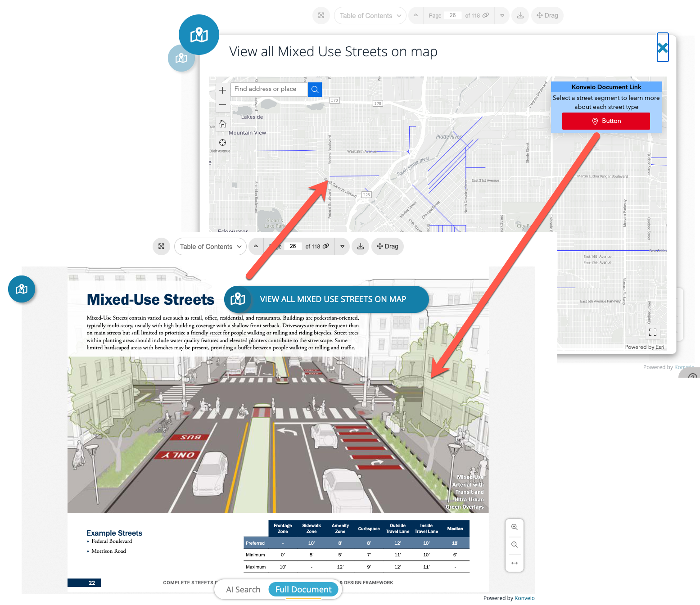
Task: Collapse with the previous page chevron
Action: coord(256,246)
